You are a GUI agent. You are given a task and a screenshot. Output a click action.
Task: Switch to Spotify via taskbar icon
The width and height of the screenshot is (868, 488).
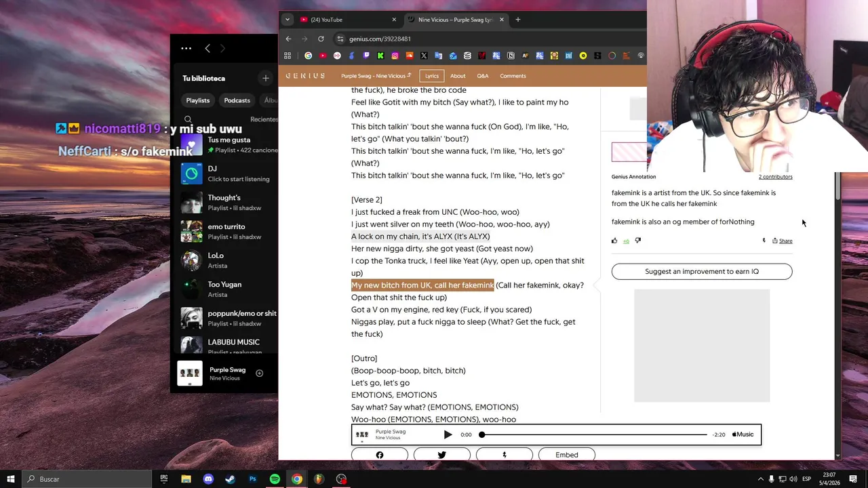(275, 479)
